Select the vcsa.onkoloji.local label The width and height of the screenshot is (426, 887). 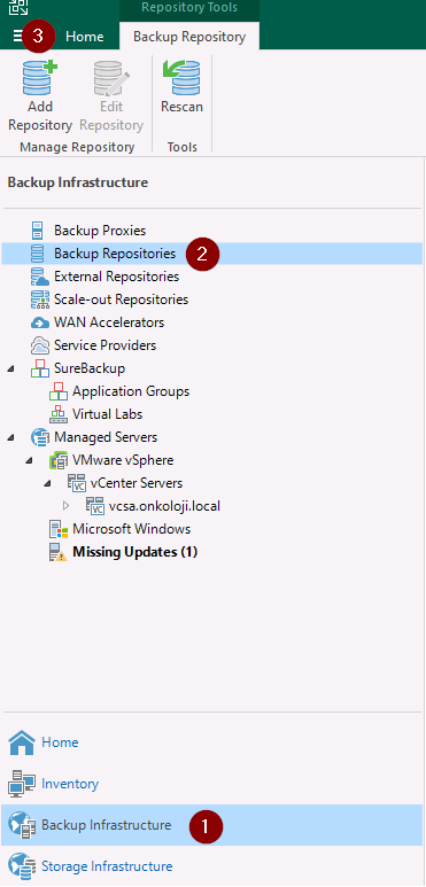point(165,506)
